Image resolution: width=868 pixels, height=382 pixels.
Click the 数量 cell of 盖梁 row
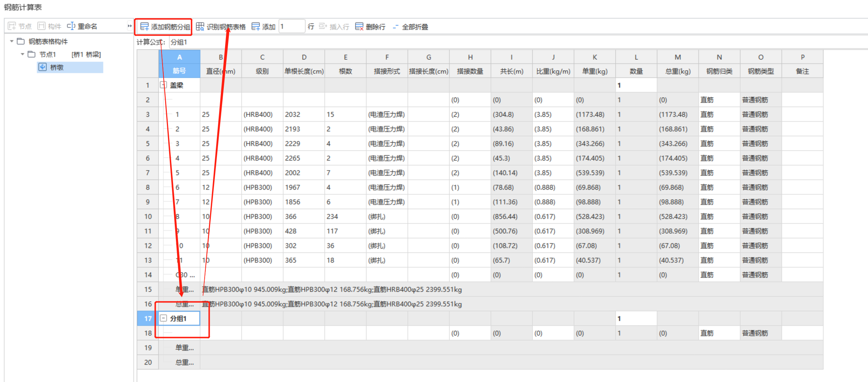point(636,85)
